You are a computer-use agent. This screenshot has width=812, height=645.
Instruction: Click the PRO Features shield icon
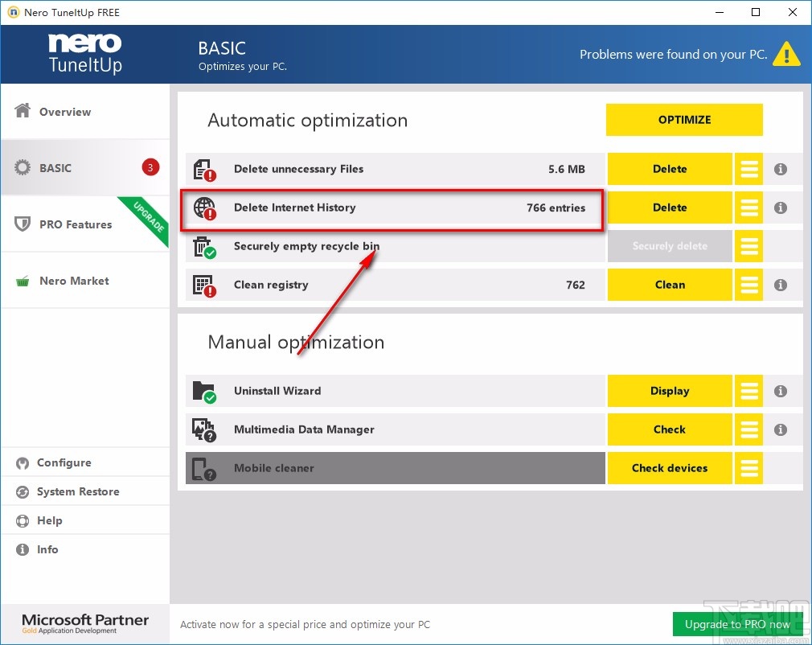tap(23, 224)
